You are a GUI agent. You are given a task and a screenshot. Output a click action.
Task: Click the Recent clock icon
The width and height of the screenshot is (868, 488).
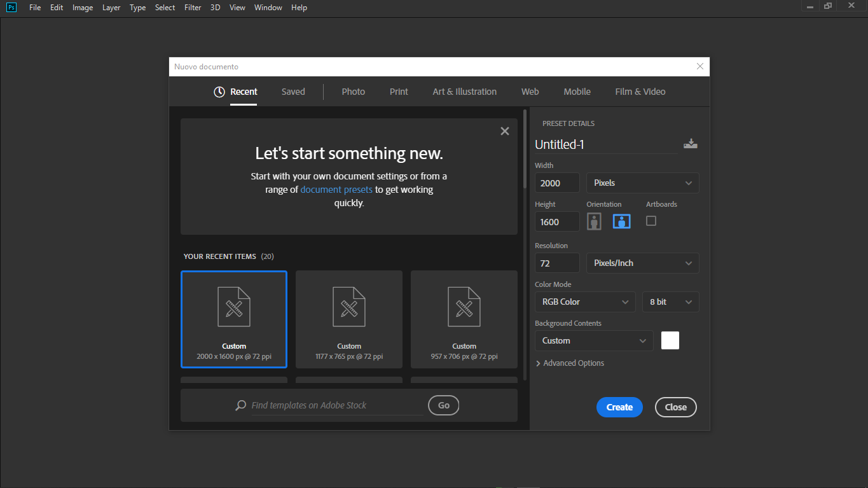pyautogui.click(x=219, y=92)
